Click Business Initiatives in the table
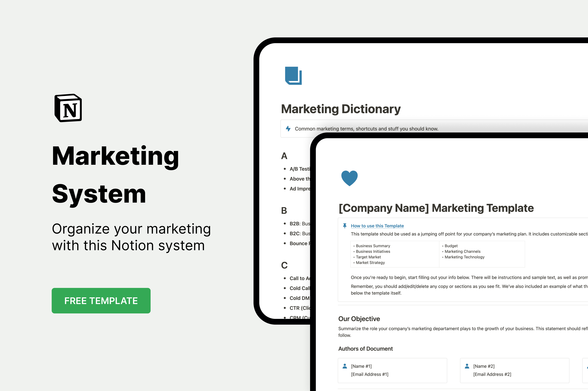This screenshot has height=391, width=588. point(373,251)
